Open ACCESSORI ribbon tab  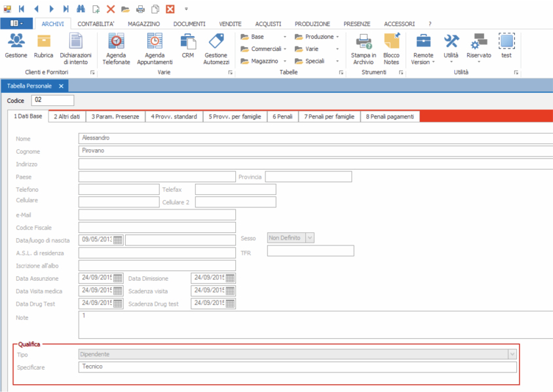(x=399, y=24)
